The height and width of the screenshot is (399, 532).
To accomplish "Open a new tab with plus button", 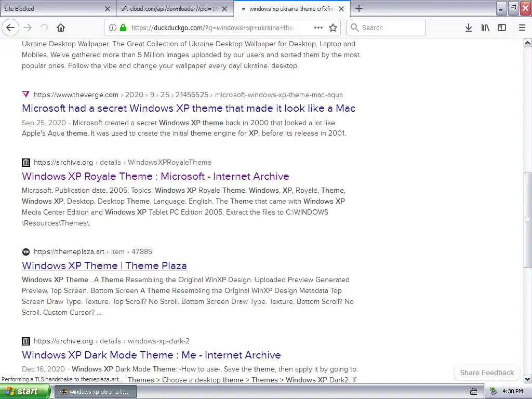I will click(x=359, y=8).
